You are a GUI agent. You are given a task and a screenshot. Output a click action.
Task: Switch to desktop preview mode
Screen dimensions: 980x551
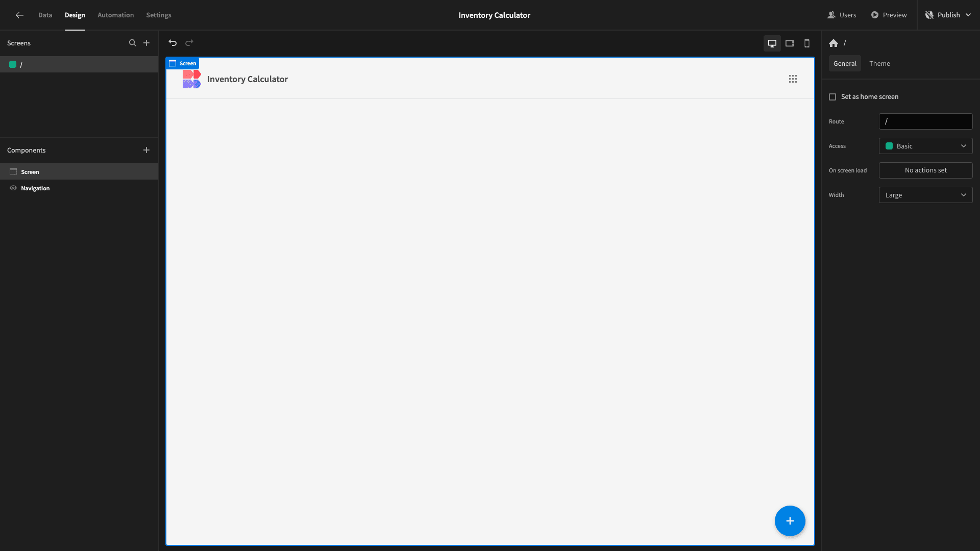coord(772,43)
